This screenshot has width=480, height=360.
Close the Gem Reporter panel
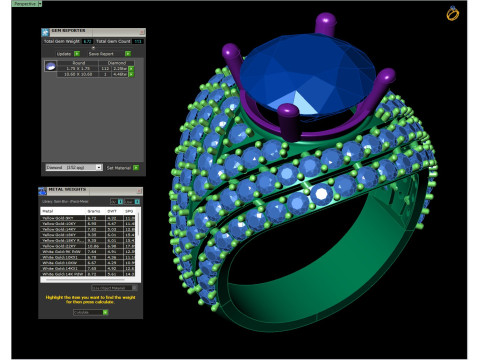141,32
